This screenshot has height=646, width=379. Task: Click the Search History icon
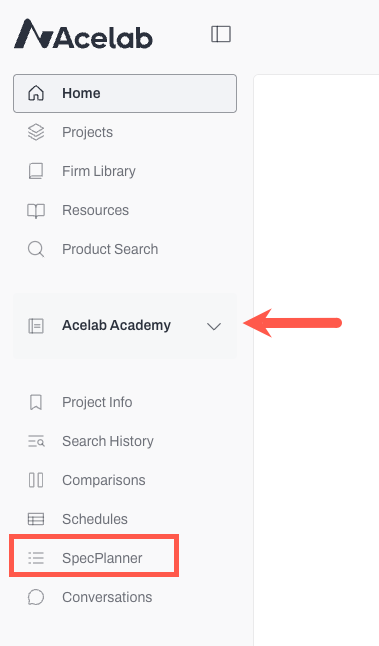pyautogui.click(x=36, y=441)
